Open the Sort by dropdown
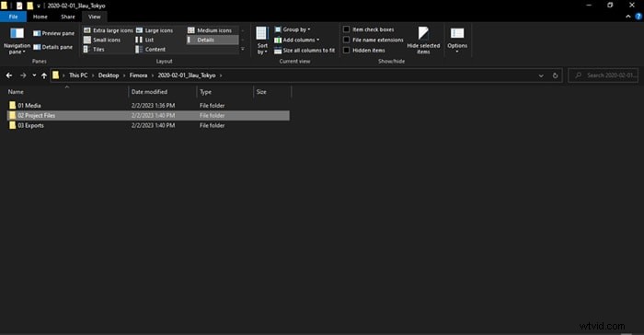 [x=261, y=40]
